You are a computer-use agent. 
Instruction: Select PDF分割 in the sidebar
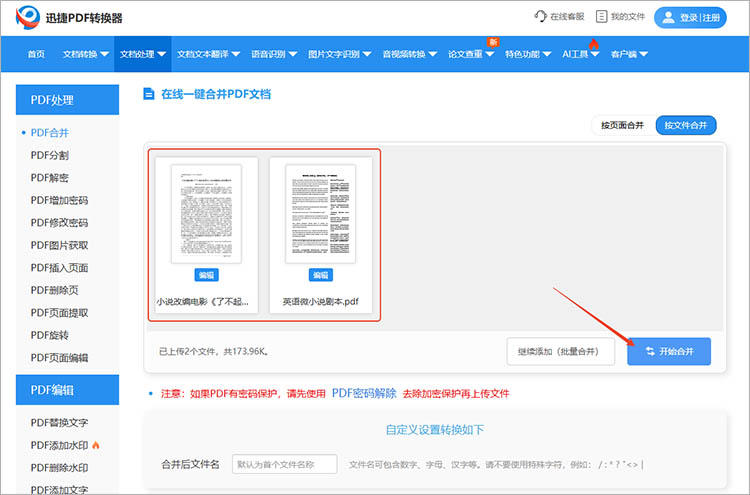pos(50,155)
